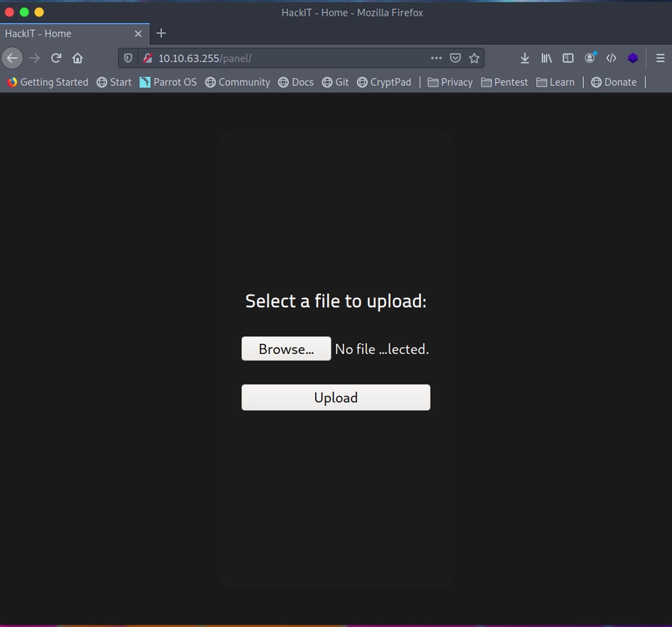Image resolution: width=672 pixels, height=627 pixels.
Task: Select the HackIT - Home tab
Action: [67, 34]
